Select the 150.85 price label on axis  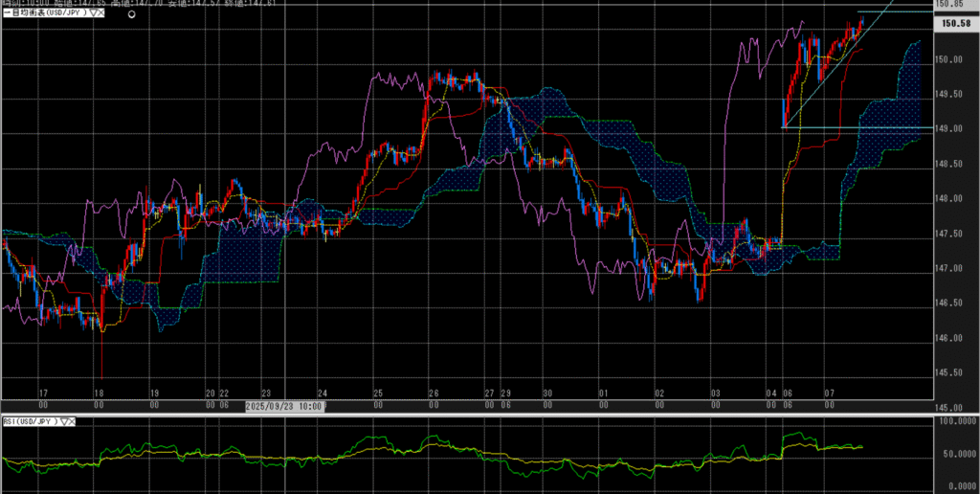[955, 6]
